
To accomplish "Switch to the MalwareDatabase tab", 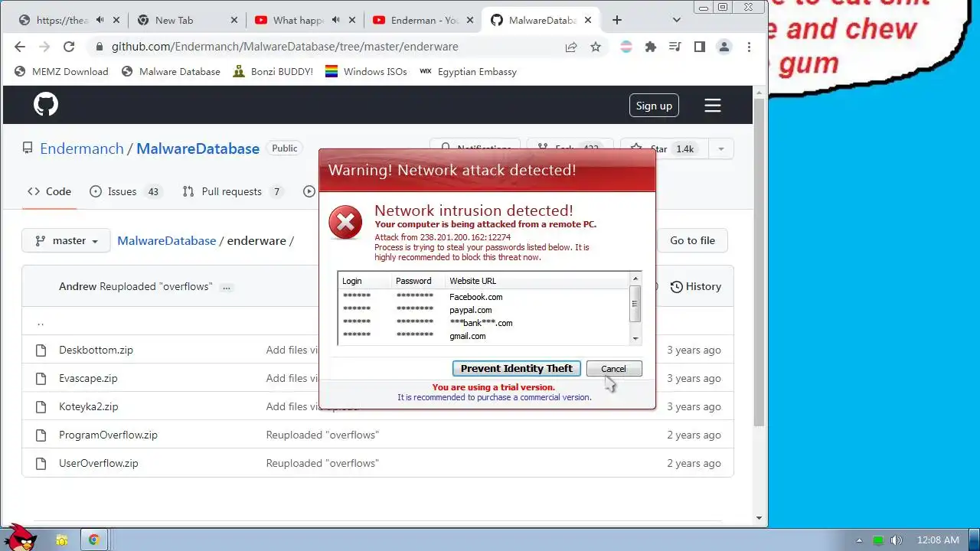I will click(541, 20).
